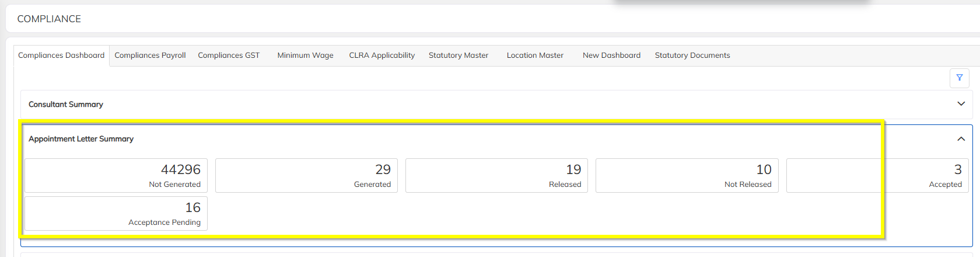
Task: Go to the Minimum Wage tab
Action: 305,55
